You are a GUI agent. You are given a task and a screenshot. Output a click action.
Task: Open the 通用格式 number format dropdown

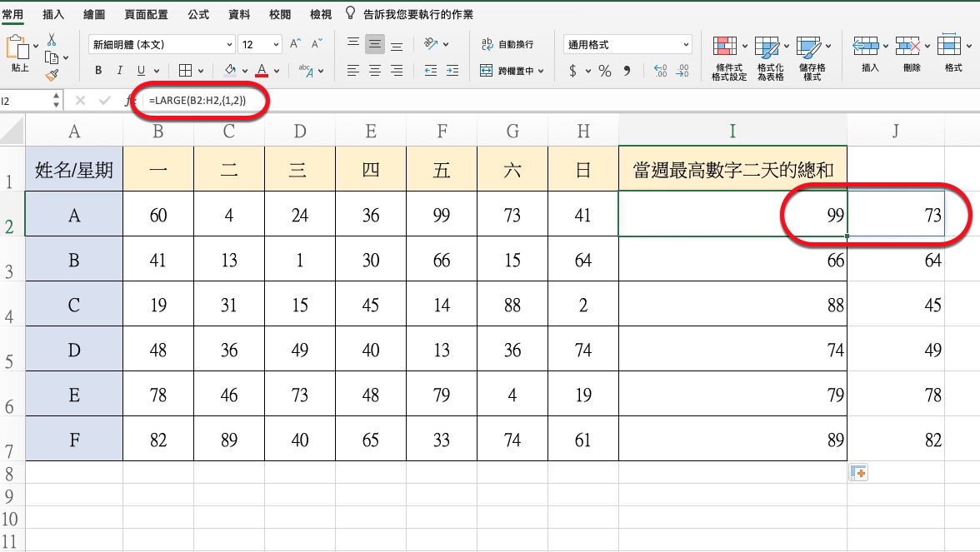(x=627, y=44)
